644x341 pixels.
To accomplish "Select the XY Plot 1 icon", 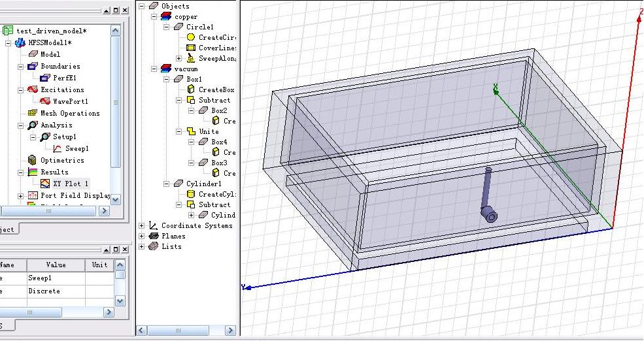I will [45, 184].
